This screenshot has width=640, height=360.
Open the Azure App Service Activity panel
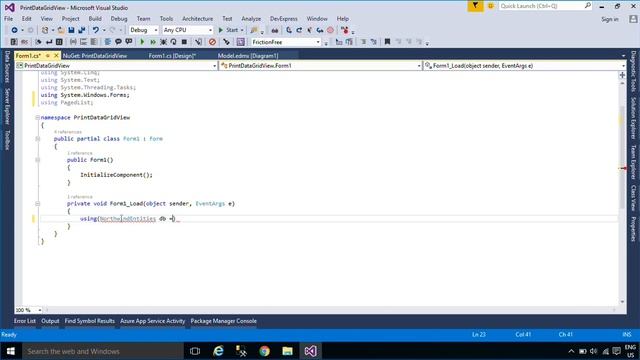pyautogui.click(x=153, y=321)
